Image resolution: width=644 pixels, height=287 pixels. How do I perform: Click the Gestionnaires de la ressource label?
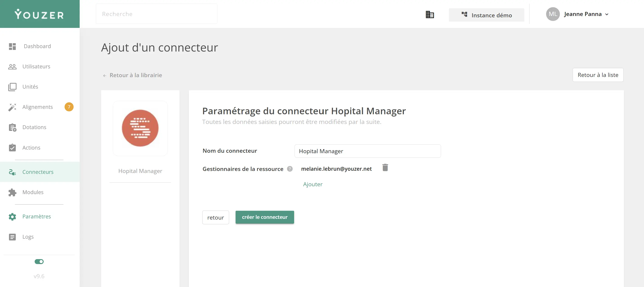(243, 169)
